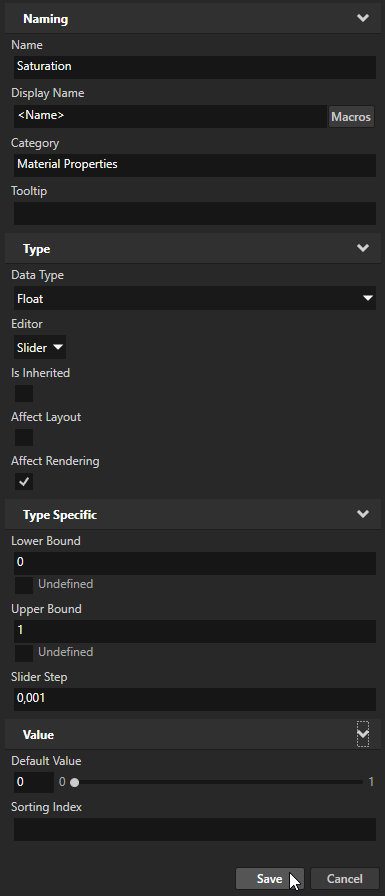Collapse the Value section chevron

click(363, 734)
